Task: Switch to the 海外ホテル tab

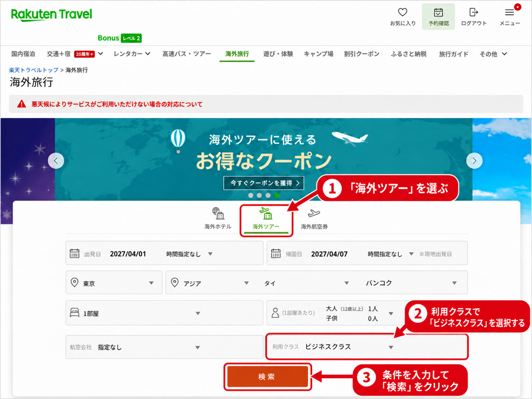Action: tap(218, 219)
